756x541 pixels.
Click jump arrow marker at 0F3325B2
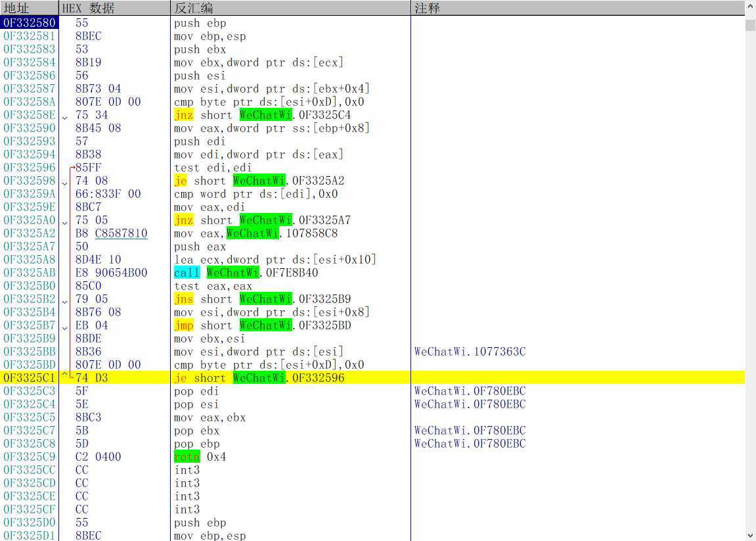click(x=64, y=301)
